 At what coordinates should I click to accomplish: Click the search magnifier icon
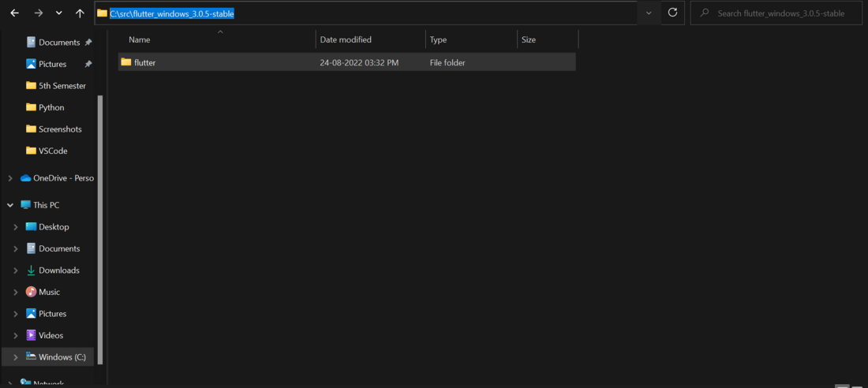[704, 13]
